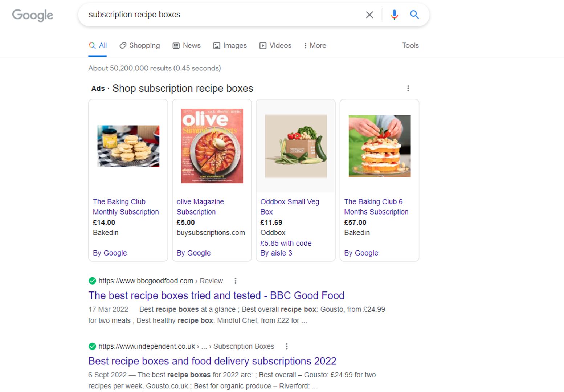Click the Google logo
This screenshot has height=392, width=564.
pos(32,15)
